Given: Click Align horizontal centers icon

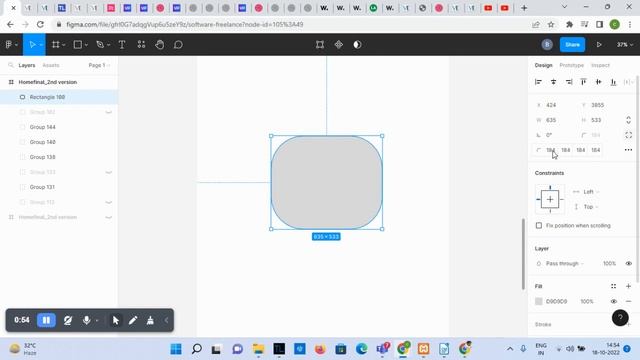Looking at the screenshot, I should 553,82.
